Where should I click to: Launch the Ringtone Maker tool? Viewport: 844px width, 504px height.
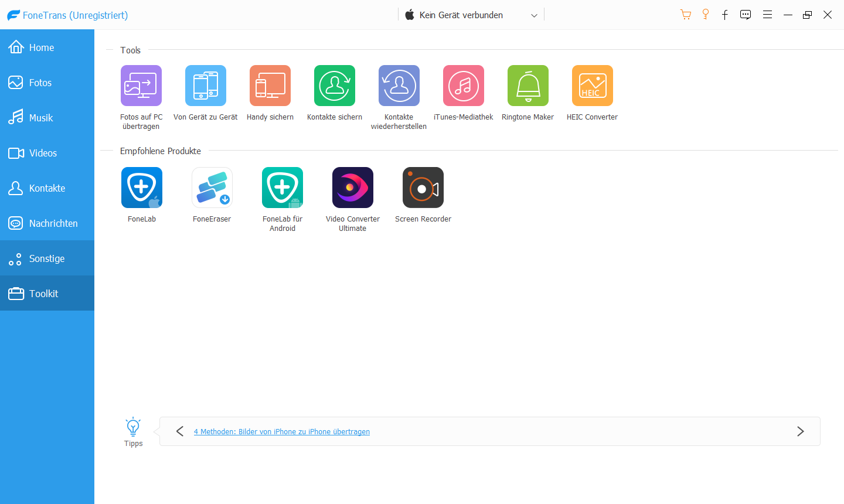[528, 86]
